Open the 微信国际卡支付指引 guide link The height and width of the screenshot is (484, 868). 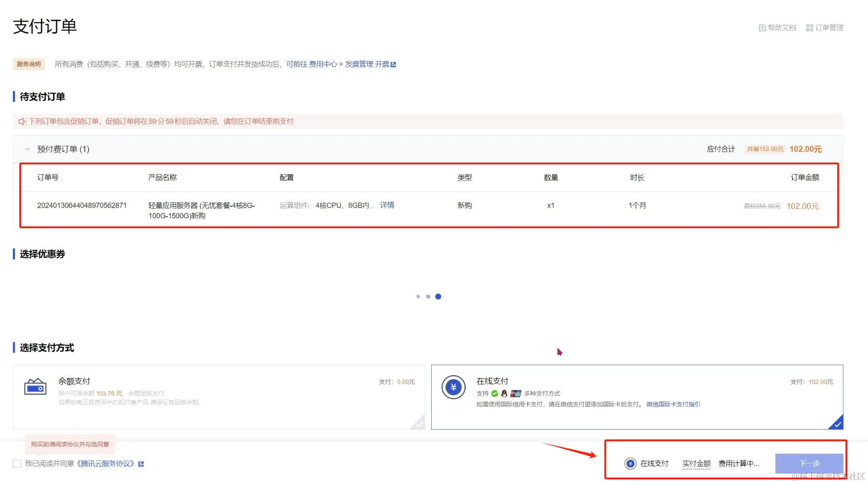pyautogui.click(x=673, y=404)
